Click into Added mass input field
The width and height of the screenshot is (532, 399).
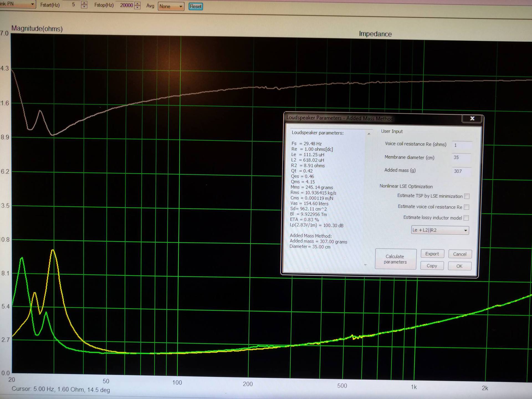coord(461,171)
